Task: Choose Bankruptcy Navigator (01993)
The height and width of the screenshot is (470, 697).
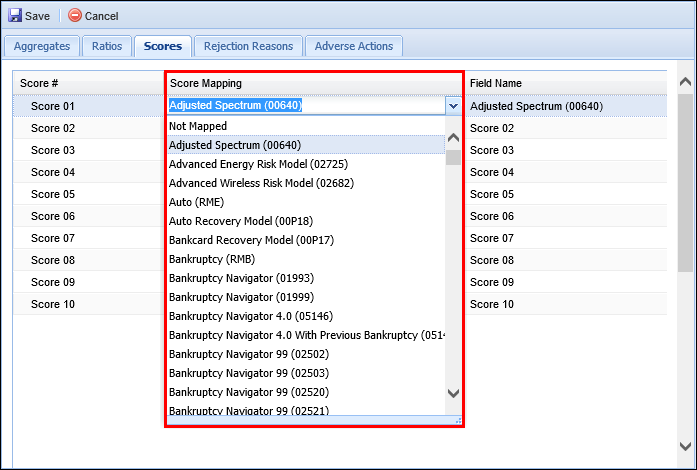Action: (306, 278)
